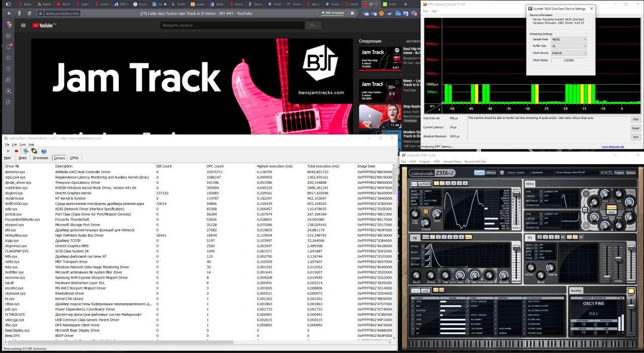Open DPC Latency Checker Info menu
The height and width of the screenshot is (353, 644).
434,11
